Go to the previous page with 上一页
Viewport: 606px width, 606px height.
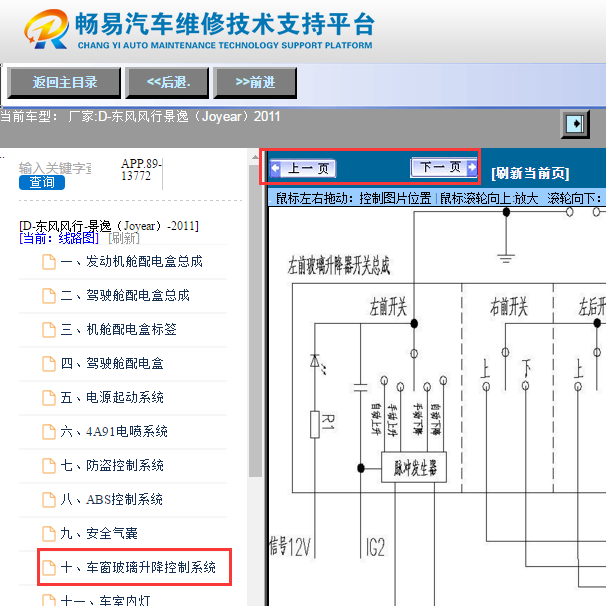pyautogui.click(x=303, y=169)
